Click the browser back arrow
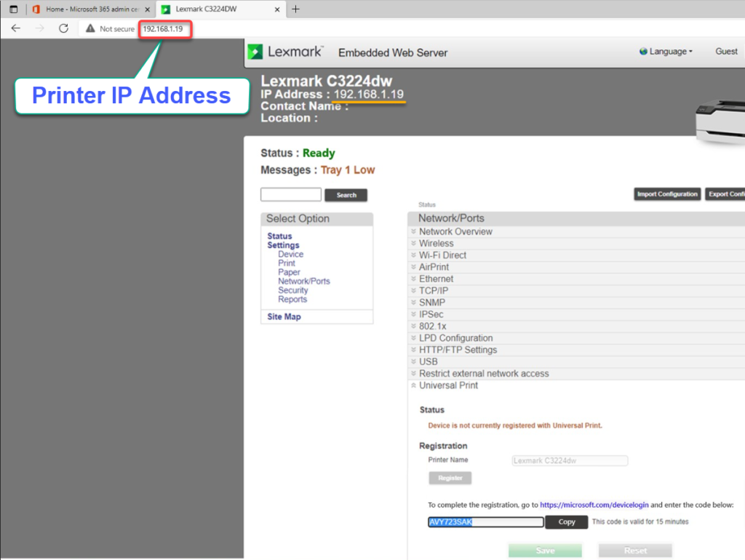The image size is (745, 560). point(16,29)
